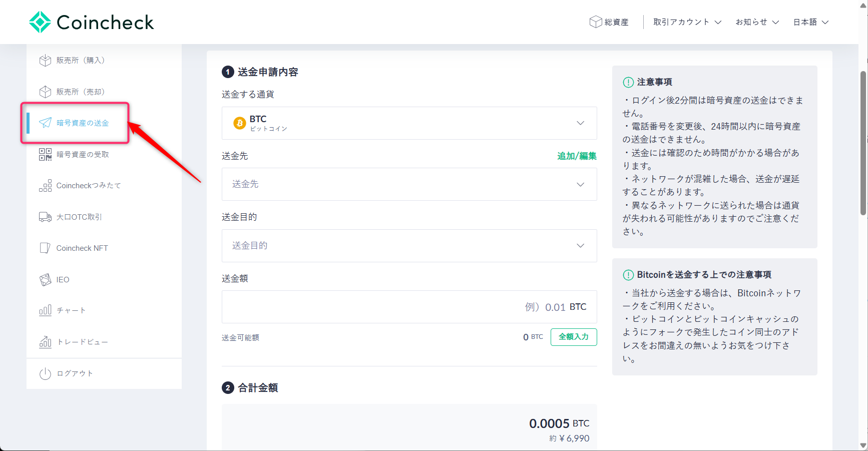868x451 pixels.
Task: Open Coincheckつみたて from the sidebar
Action: click(88, 185)
